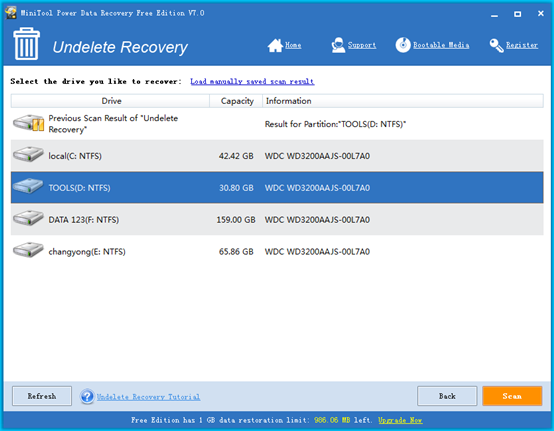Open the Undelete Recovery Tutorial link
Screen dimensions: 554x431
pos(148,397)
